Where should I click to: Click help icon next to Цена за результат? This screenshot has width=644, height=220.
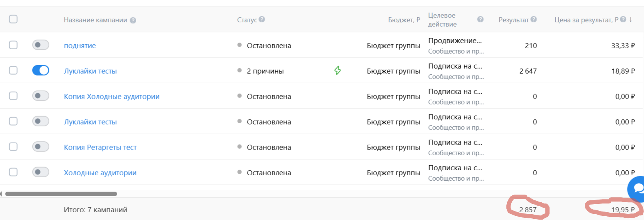coord(623,19)
